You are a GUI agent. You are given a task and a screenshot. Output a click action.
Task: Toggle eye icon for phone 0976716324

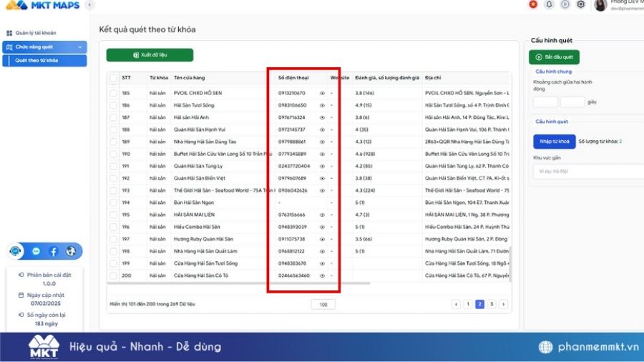click(x=322, y=117)
